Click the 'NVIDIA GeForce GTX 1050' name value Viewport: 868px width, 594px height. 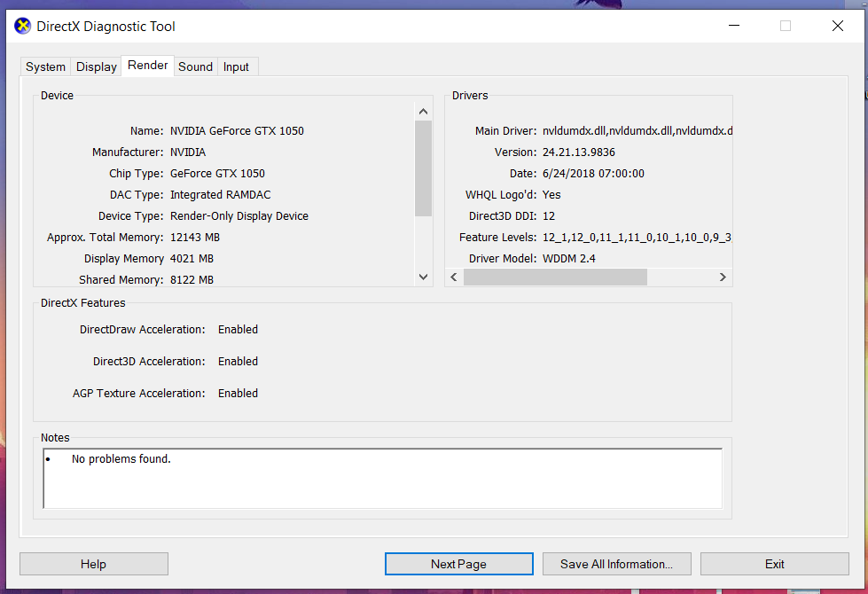[x=237, y=131]
